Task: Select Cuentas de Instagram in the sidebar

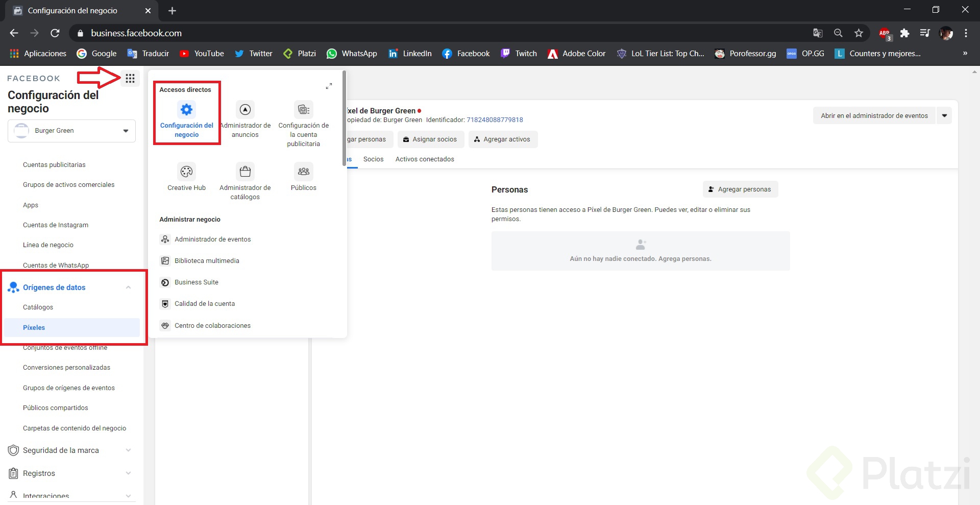Action: click(56, 225)
